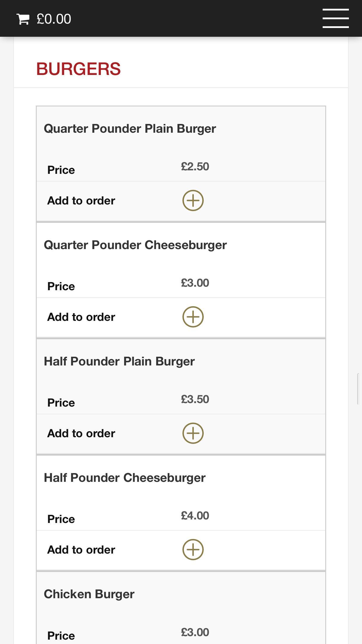Click the Chicken Burger £3.00 price
The image size is (362, 644).
pos(195,632)
